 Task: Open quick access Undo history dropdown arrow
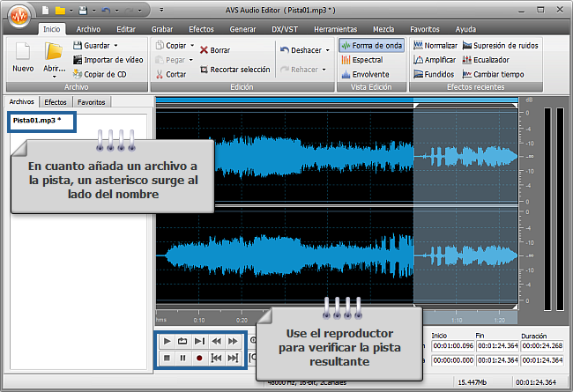click(116, 11)
